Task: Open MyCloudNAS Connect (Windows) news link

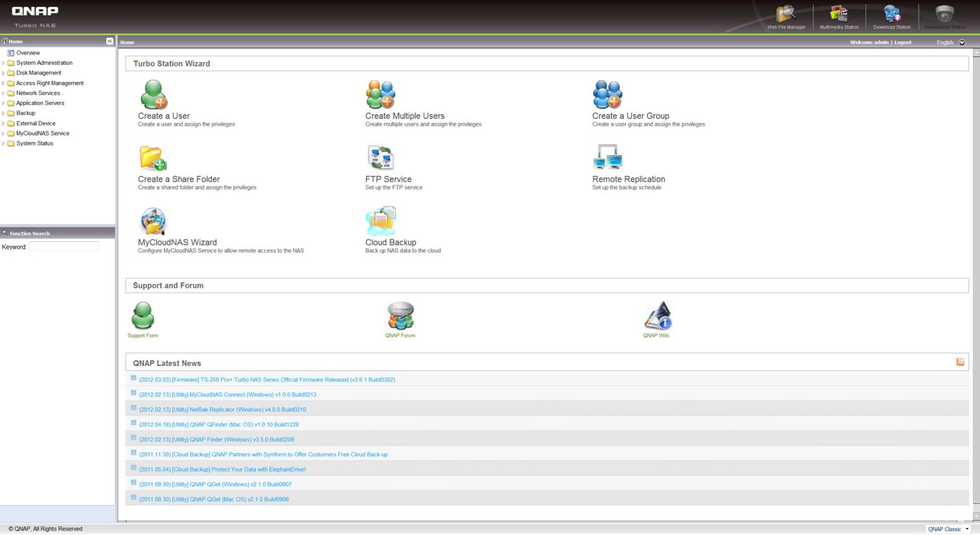Action: [227, 395]
